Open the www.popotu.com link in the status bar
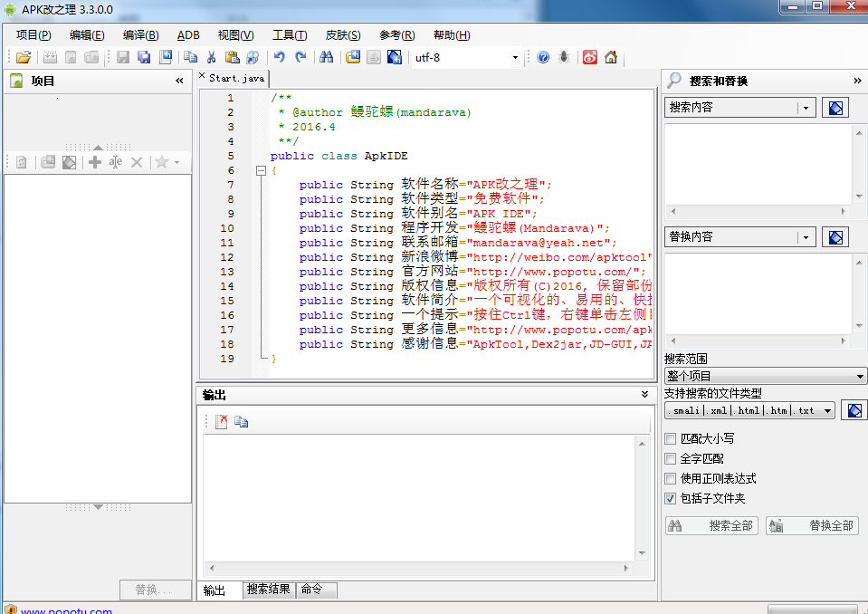 pyautogui.click(x=66, y=610)
